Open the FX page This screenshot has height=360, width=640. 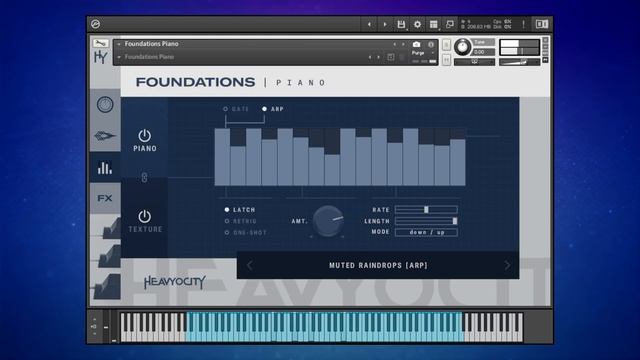coord(105,198)
